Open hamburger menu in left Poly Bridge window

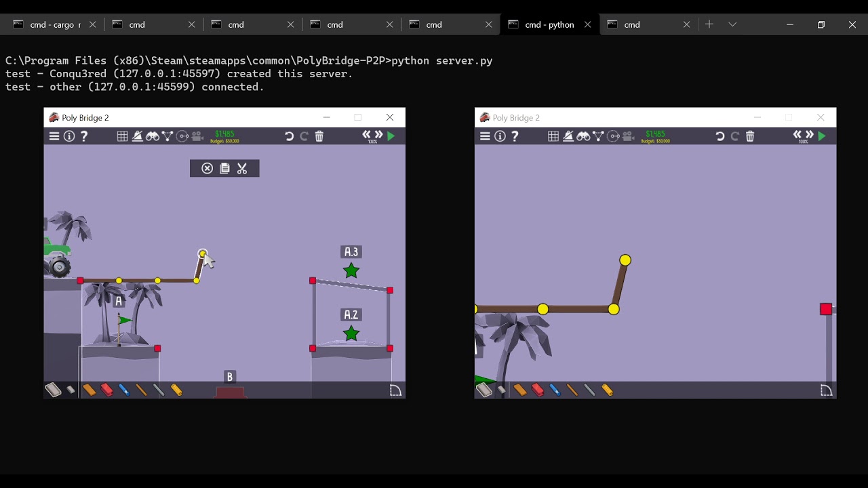(54, 136)
